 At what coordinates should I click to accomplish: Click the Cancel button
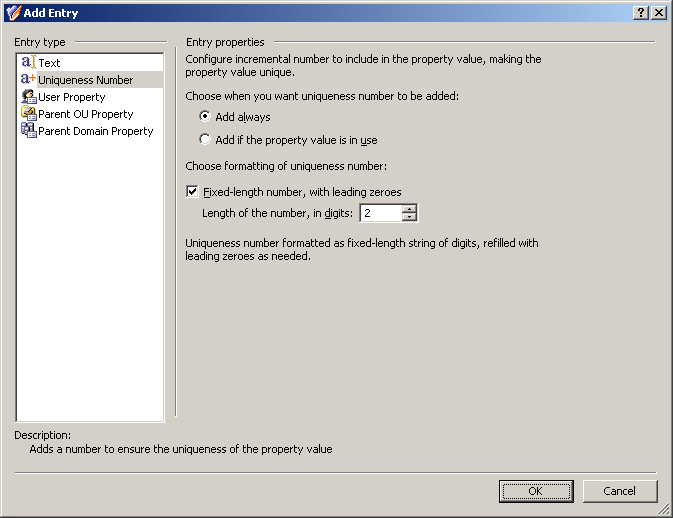coord(619,491)
